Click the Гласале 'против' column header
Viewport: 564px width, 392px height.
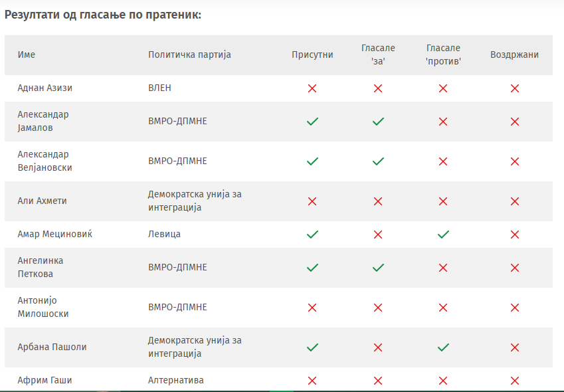point(443,54)
